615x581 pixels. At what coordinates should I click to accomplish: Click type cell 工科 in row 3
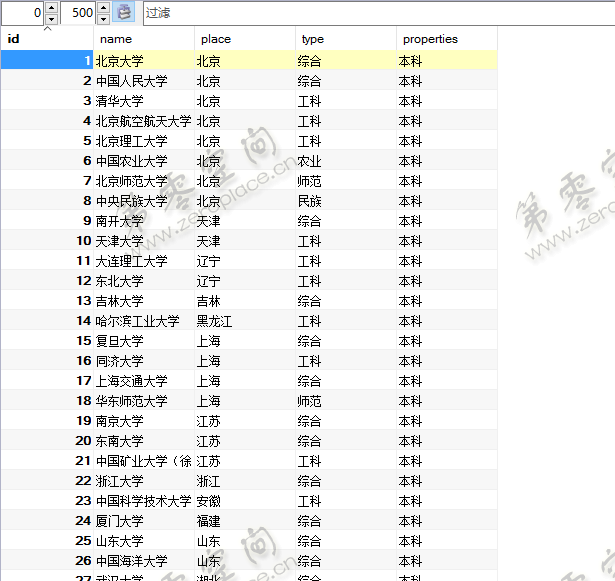pyautogui.click(x=346, y=101)
